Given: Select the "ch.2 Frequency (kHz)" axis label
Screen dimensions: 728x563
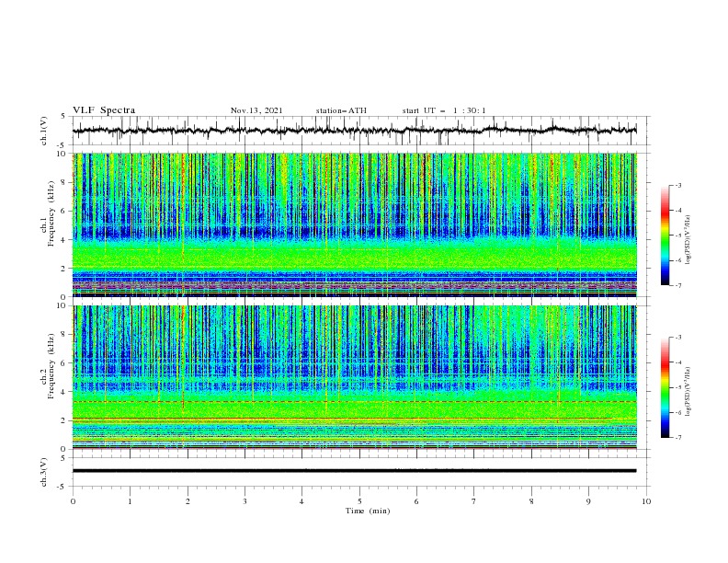Looking at the screenshot, I should point(48,365).
